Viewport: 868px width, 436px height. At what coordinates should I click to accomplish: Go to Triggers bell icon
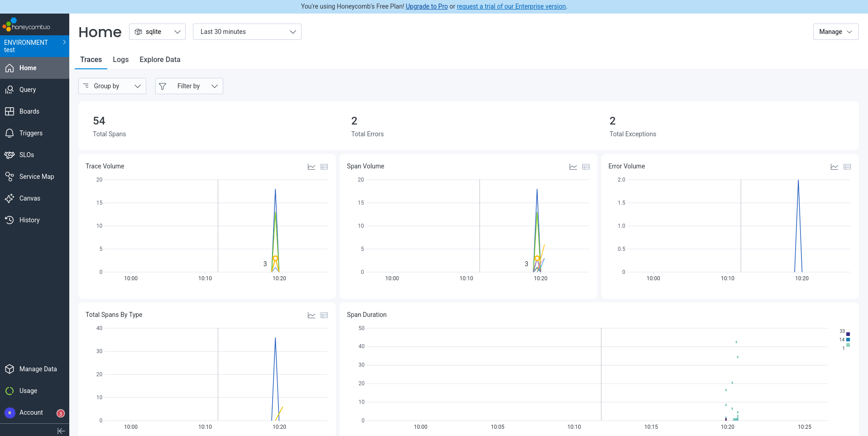click(x=10, y=133)
